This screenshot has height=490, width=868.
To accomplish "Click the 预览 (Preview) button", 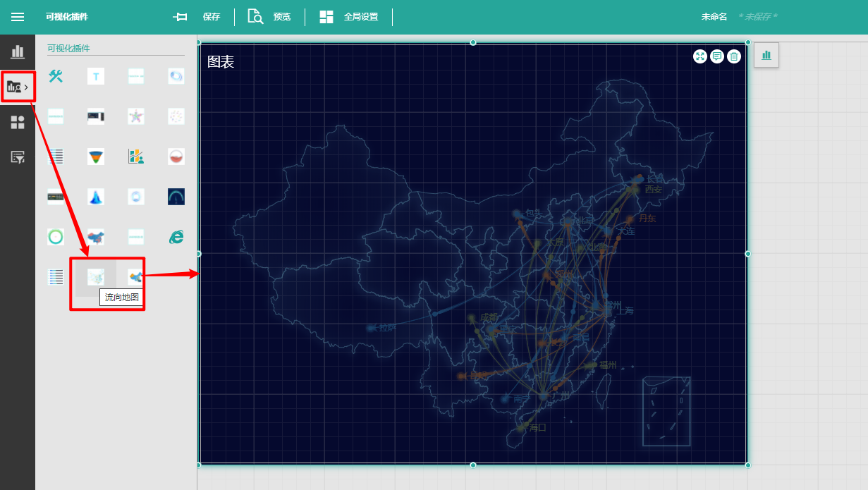I will pos(269,17).
